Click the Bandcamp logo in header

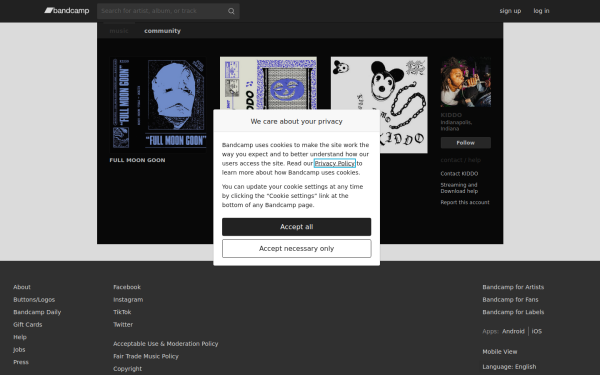point(67,11)
